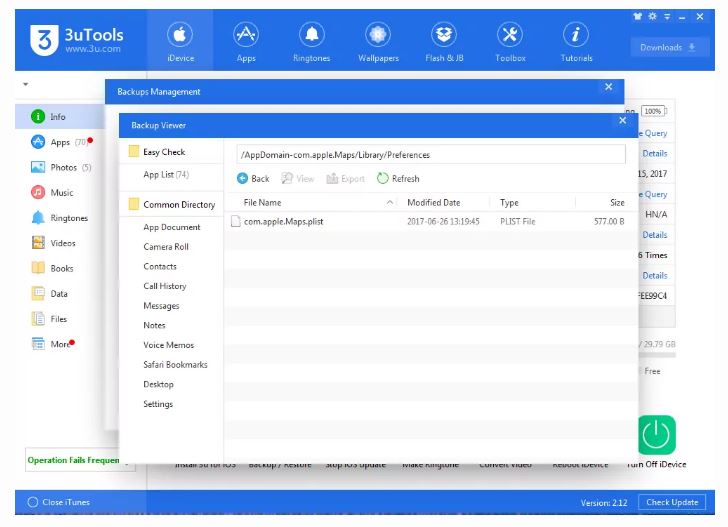Close the Backup Viewer window
Image resolution: width=728 pixels, height=527 pixels.
point(623,120)
